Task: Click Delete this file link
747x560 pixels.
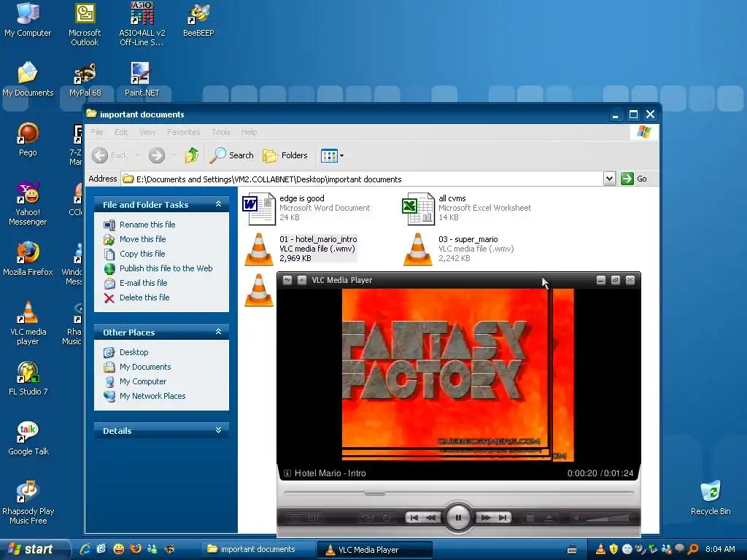Action: click(x=144, y=297)
